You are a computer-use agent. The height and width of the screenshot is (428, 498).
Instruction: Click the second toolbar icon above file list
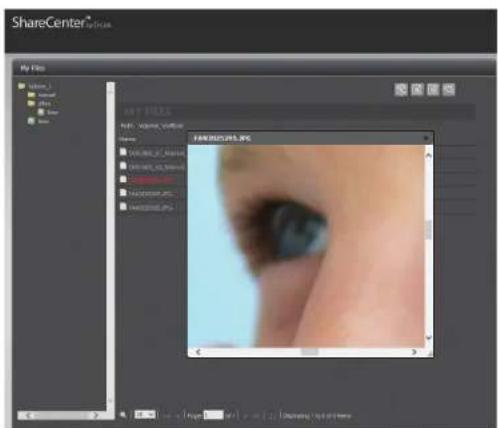coord(417,89)
